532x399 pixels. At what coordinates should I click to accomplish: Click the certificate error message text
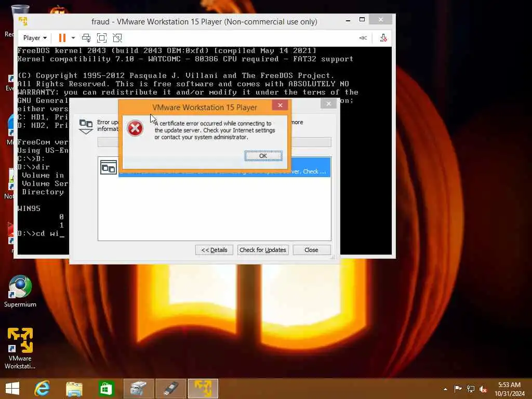pos(215,130)
